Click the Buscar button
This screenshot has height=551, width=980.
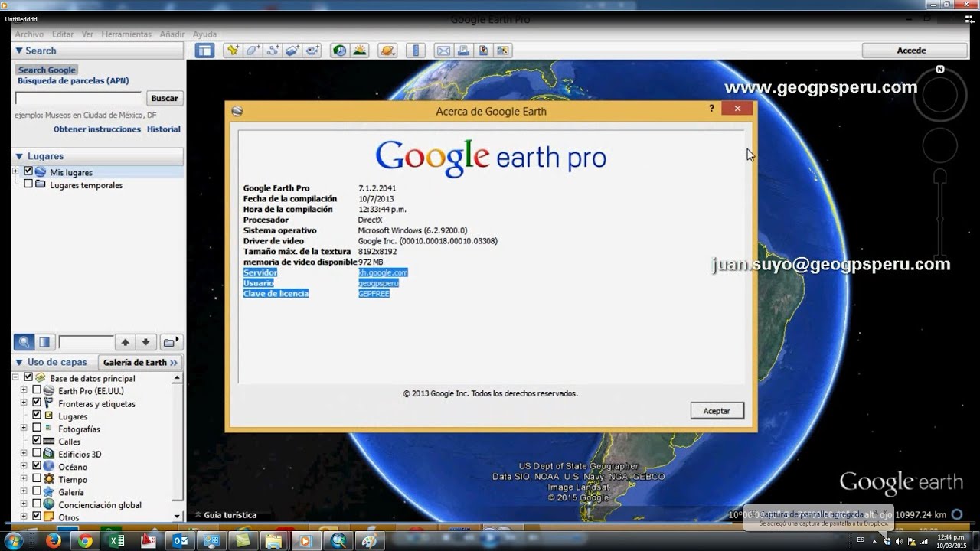pyautogui.click(x=165, y=98)
